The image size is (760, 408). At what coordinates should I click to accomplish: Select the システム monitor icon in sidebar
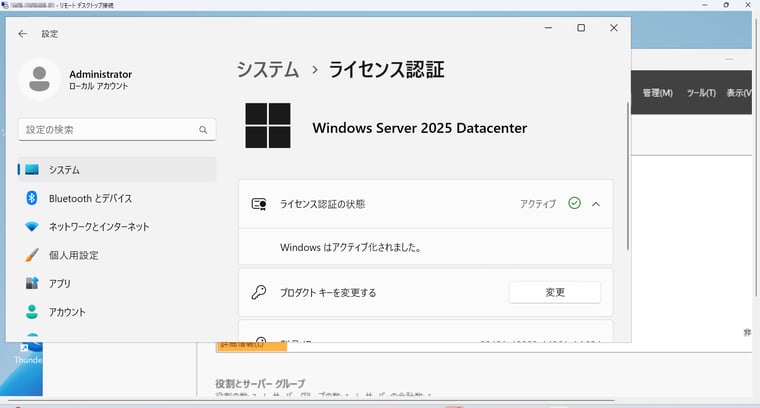pos(32,170)
